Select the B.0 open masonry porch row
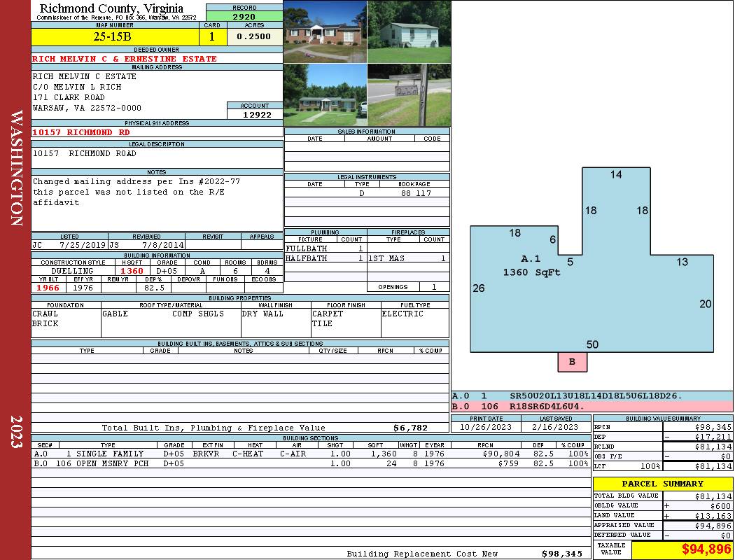The image size is (735, 560). coord(310,463)
